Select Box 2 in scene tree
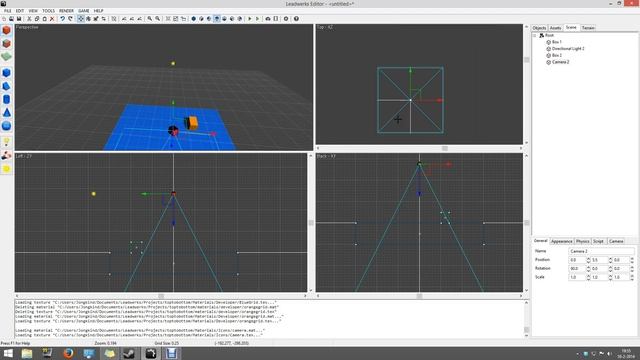This screenshot has height=360, width=640. [x=556, y=55]
